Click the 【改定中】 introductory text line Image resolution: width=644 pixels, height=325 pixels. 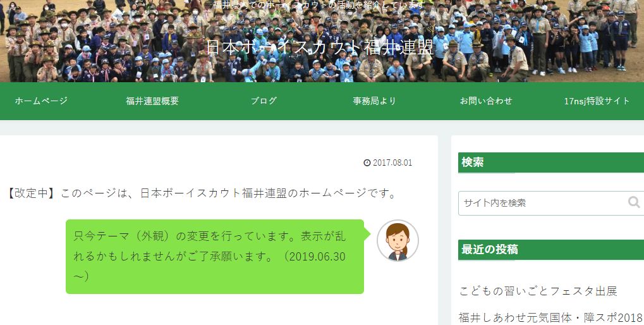(x=201, y=193)
